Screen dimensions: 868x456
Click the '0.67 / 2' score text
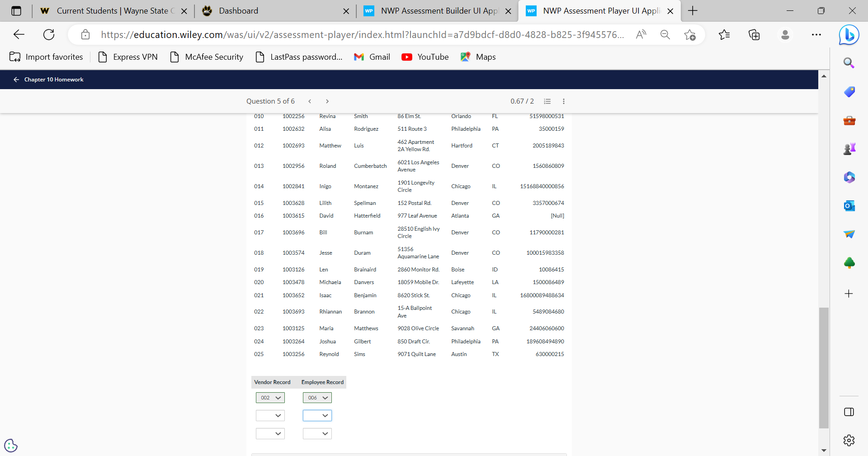click(x=522, y=101)
